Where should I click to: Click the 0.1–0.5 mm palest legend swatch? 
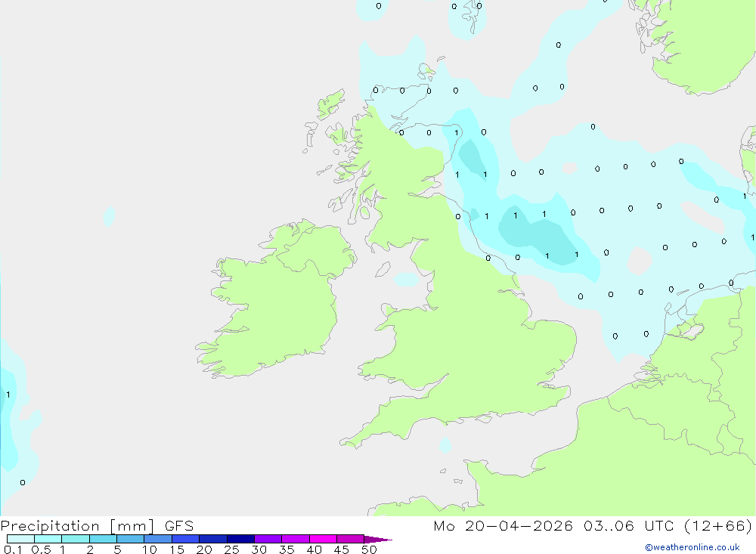(x=20, y=539)
